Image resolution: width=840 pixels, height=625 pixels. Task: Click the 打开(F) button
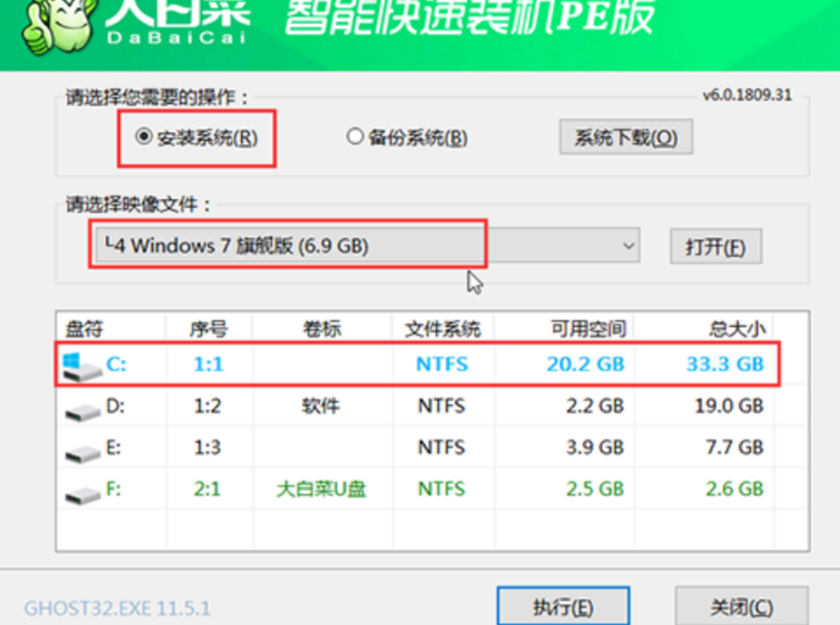click(x=716, y=247)
